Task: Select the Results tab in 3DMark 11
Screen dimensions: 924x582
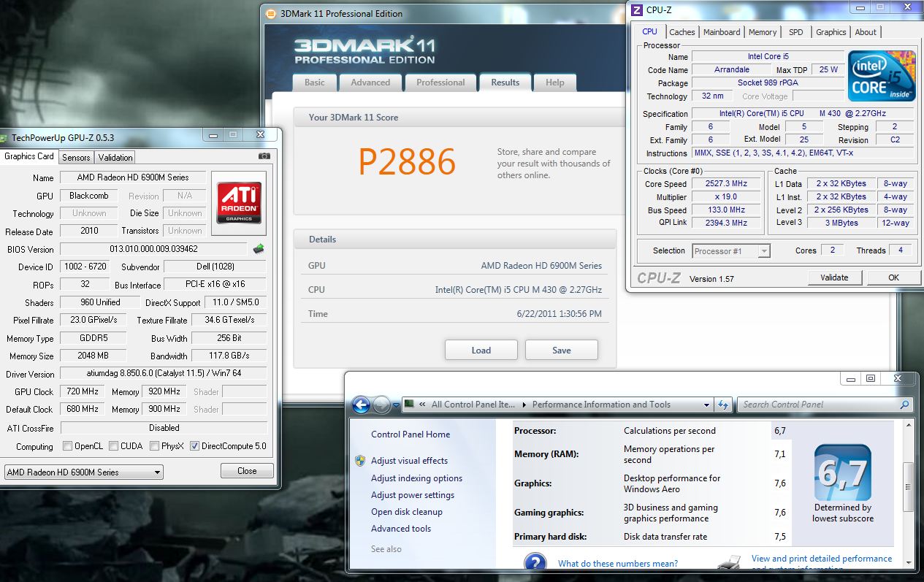Action: coord(505,83)
